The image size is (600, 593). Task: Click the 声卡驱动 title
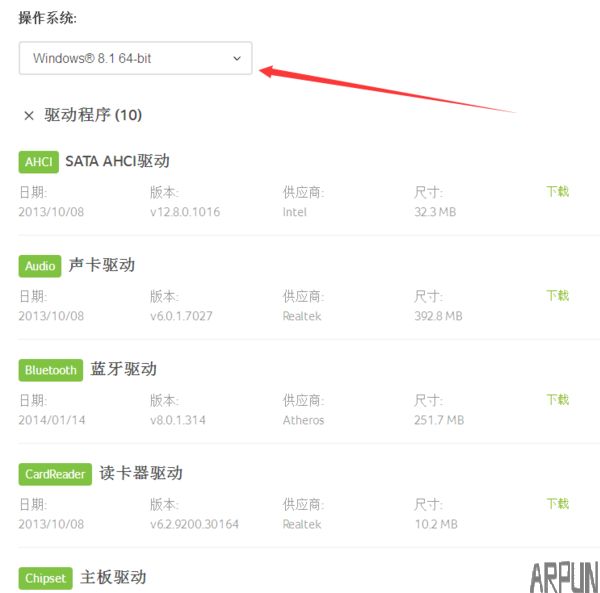tap(102, 265)
